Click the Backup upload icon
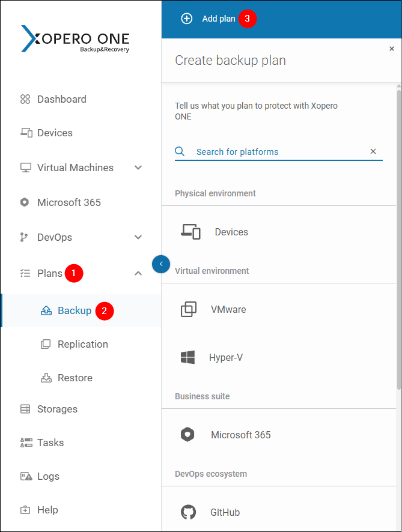The width and height of the screenshot is (402, 532). (x=46, y=310)
